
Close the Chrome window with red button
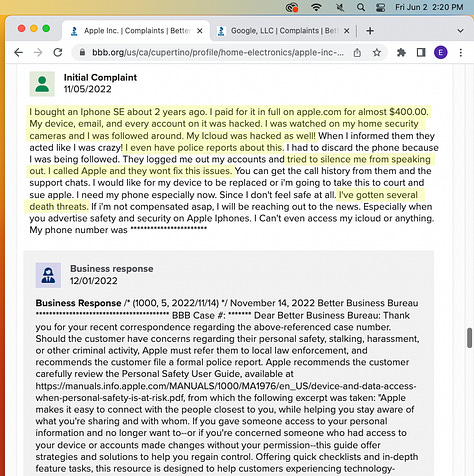(22, 29)
